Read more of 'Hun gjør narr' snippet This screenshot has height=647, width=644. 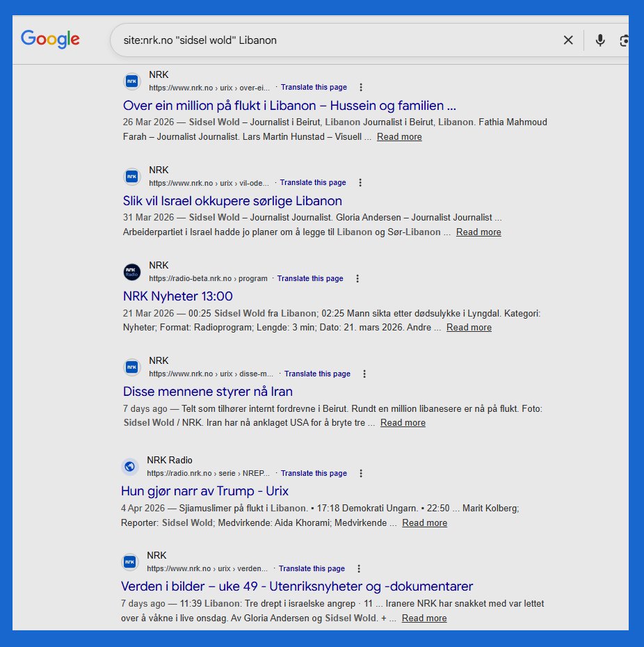424,522
